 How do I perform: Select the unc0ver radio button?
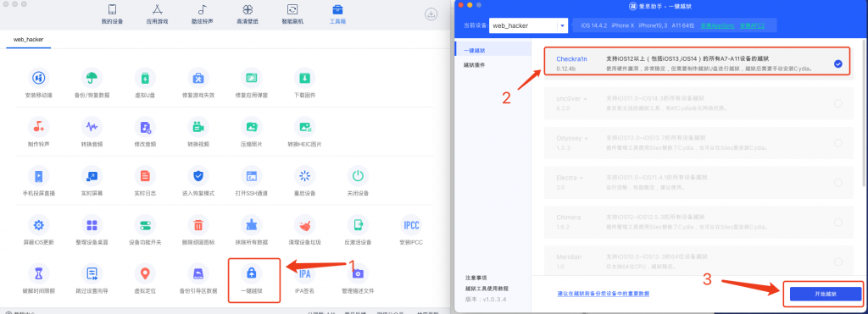point(838,103)
